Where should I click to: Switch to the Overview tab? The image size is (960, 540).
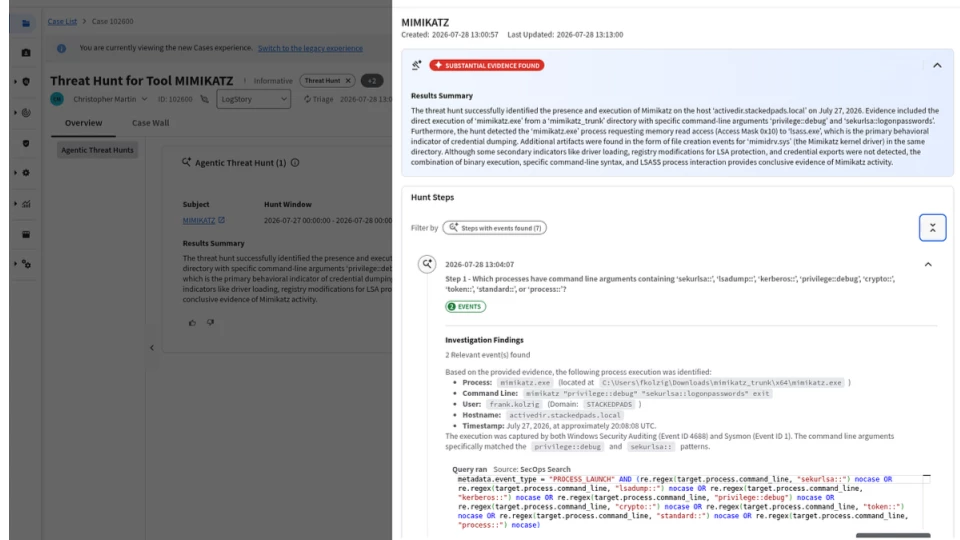pos(84,123)
